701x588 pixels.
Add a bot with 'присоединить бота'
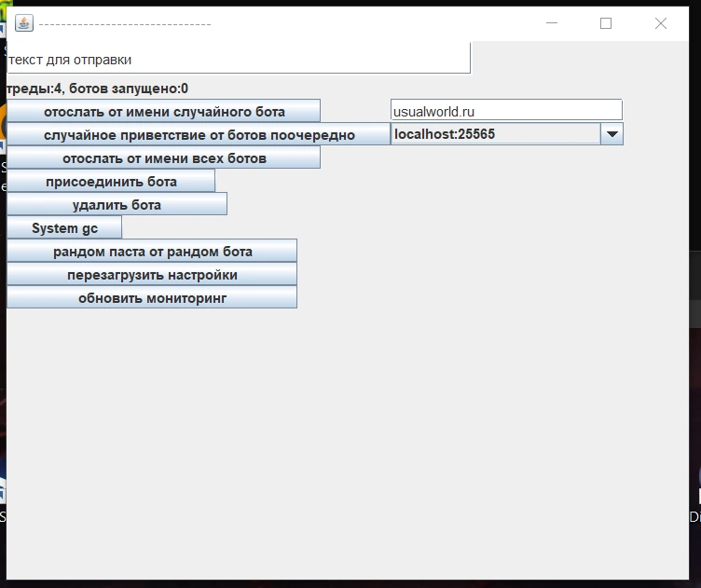point(111,182)
